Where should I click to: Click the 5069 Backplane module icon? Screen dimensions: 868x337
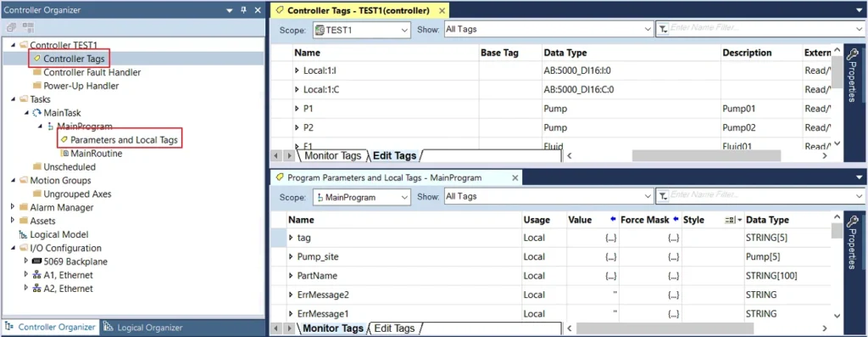click(37, 261)
